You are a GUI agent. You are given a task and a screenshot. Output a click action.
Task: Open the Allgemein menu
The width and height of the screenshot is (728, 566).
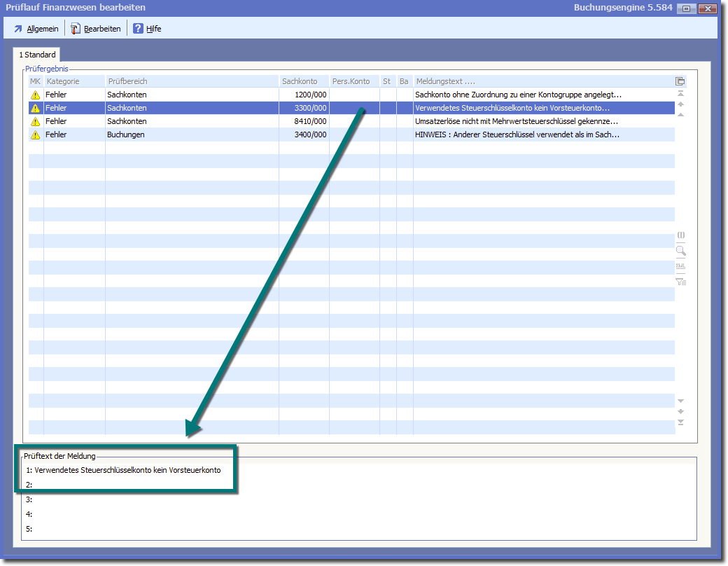[36, 29]
